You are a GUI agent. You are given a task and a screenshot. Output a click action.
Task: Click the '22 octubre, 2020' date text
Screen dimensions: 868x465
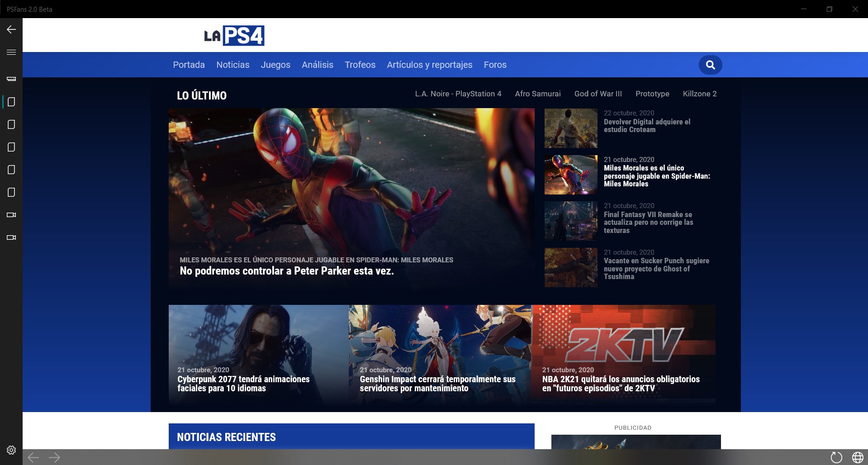[x=629, y=113]
